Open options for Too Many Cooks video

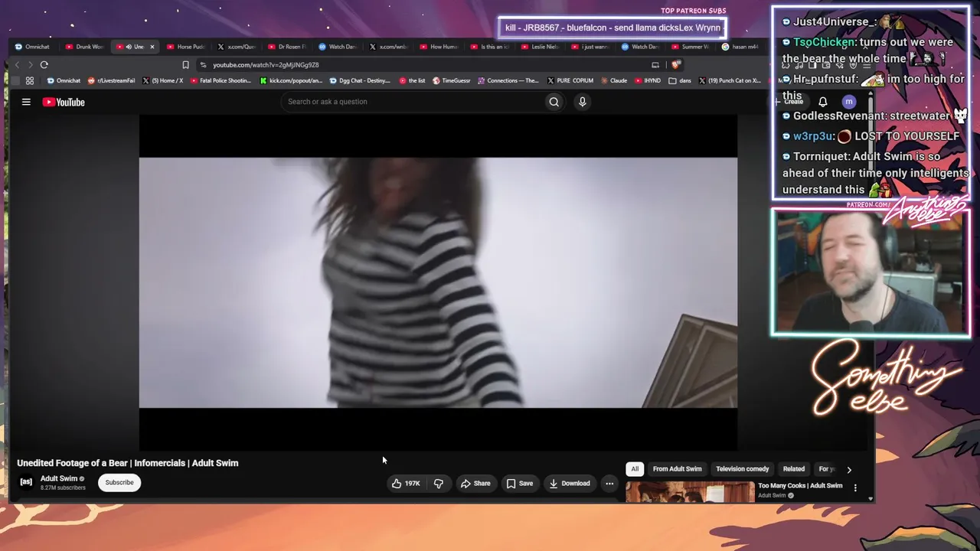855,487
